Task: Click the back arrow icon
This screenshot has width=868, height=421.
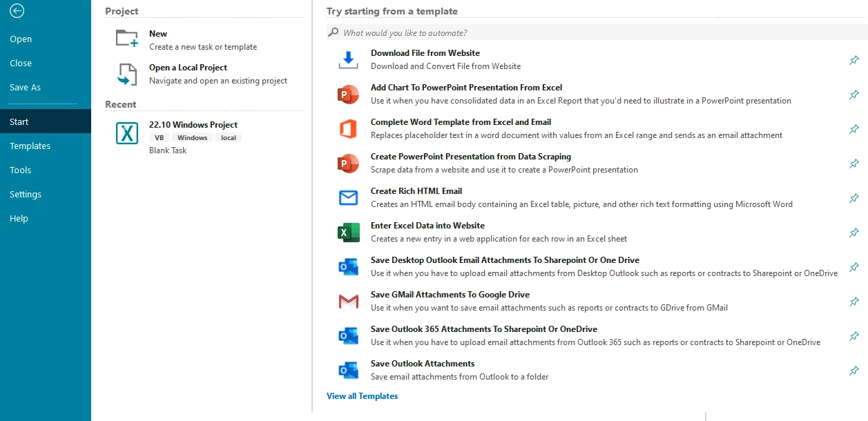Action: click(x=17, y=10)
